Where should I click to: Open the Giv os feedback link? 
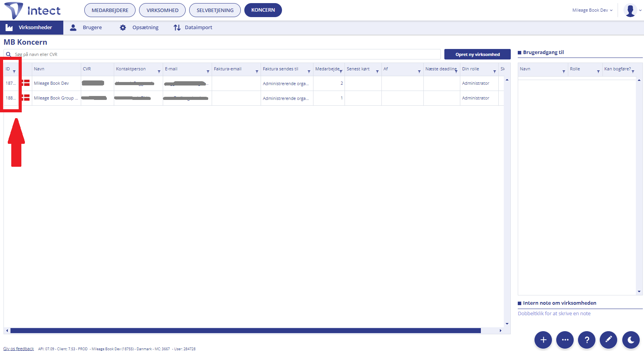(x=19, y=349)
